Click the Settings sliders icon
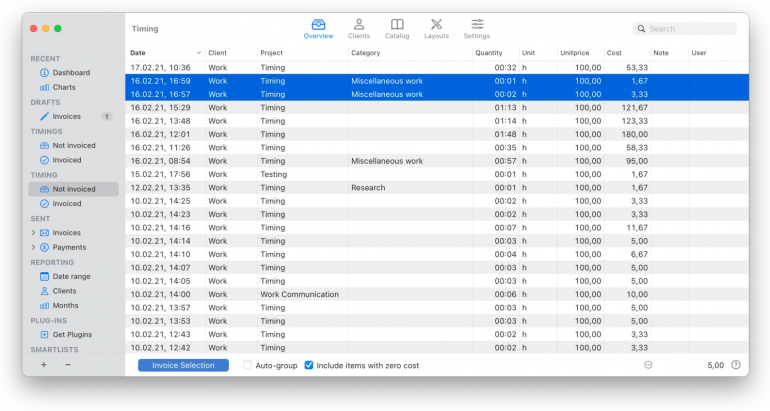The width and height of the screenshot is (770, 411). click(x=477, y=24)
